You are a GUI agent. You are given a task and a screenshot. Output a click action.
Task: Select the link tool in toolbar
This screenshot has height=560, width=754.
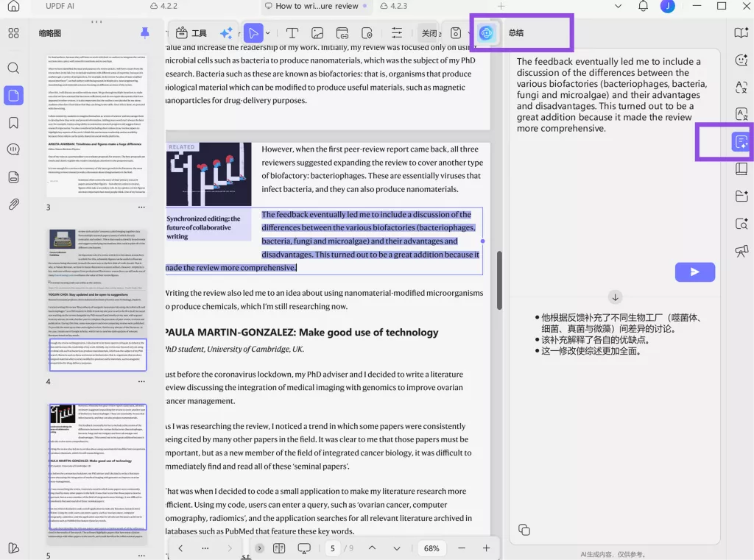click(342, 32)
